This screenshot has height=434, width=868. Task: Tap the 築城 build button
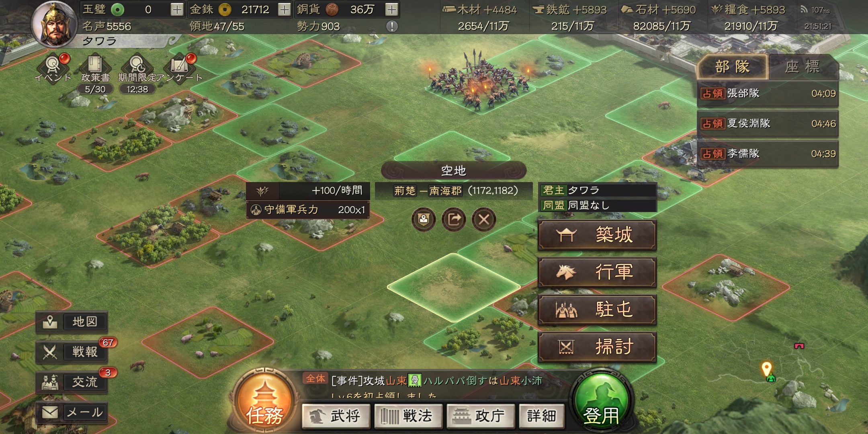click(x=597, y=235)
